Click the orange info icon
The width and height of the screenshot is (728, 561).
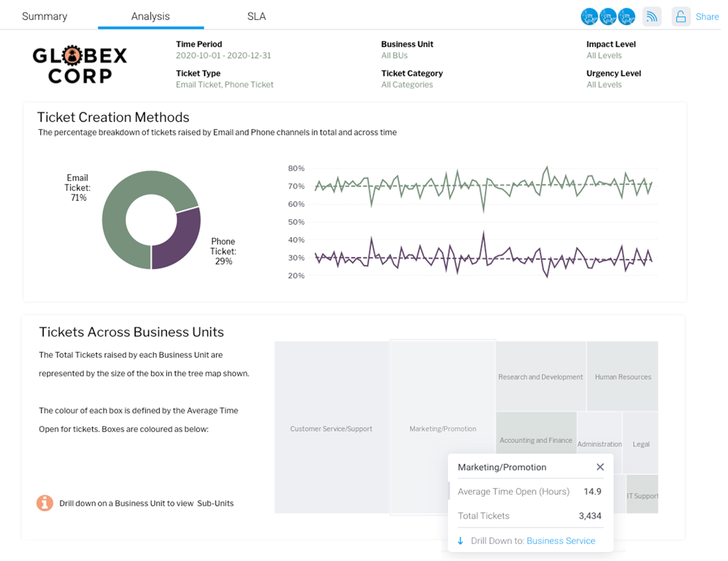point(45,503)
